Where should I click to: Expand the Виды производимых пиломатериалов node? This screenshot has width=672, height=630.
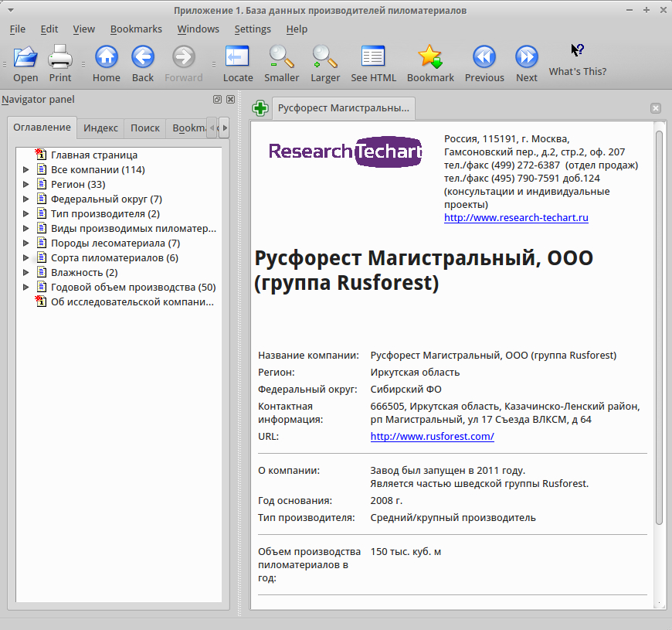(25, 228)
